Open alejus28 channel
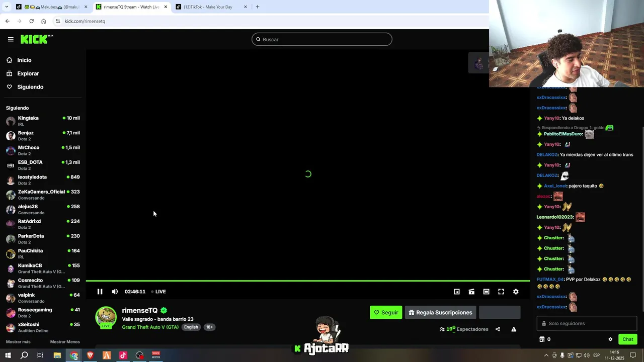This screenshot has height=362, width=644. 43,209
